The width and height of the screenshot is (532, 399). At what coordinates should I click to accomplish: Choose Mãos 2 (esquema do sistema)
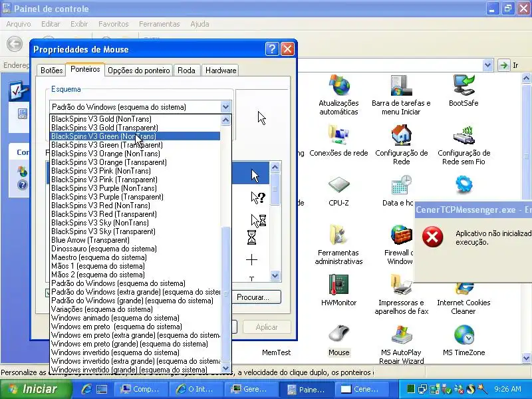coord(135,275)
